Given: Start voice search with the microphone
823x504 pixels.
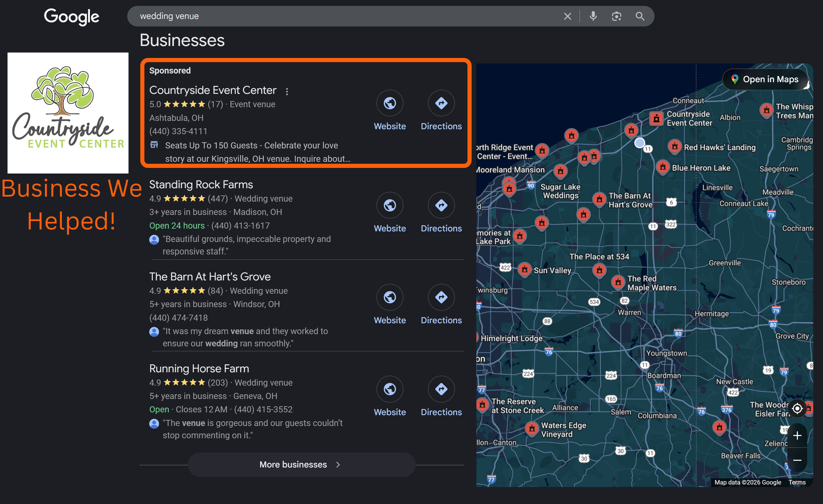Looking at the screenshot, I should tap(593, 16).
